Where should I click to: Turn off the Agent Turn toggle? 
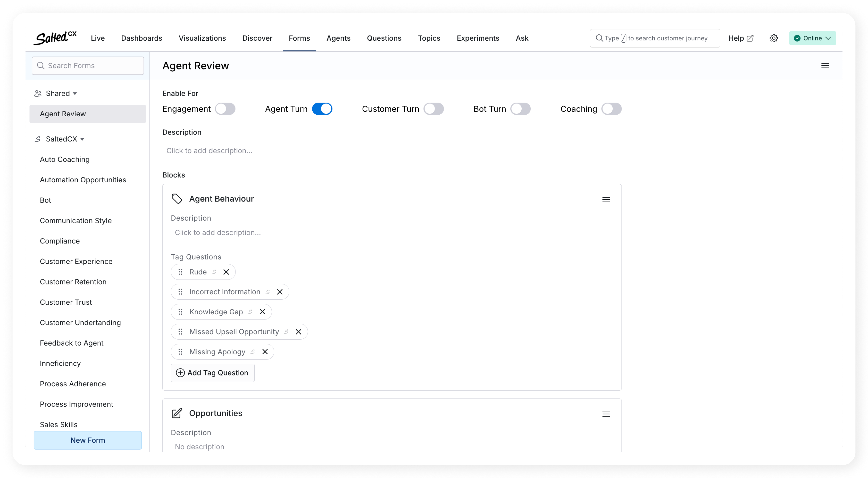pyautogui.click(x=322, y=109)
